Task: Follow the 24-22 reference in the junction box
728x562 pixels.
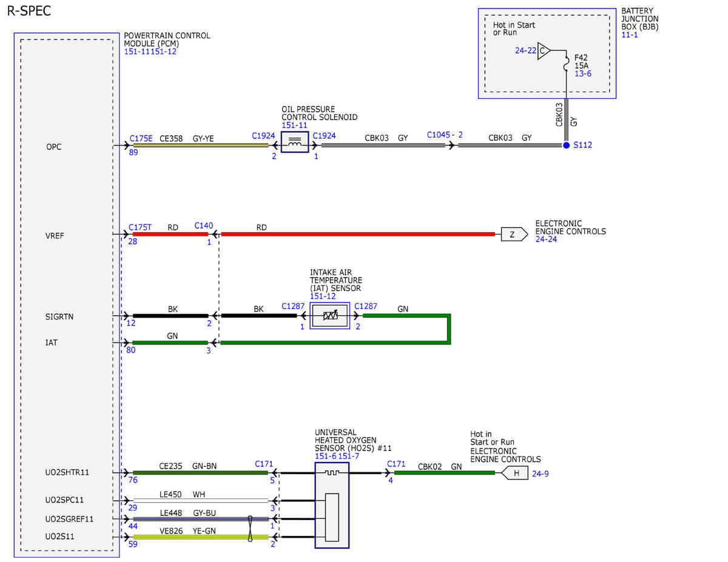Action: click(x=525, y=51)
